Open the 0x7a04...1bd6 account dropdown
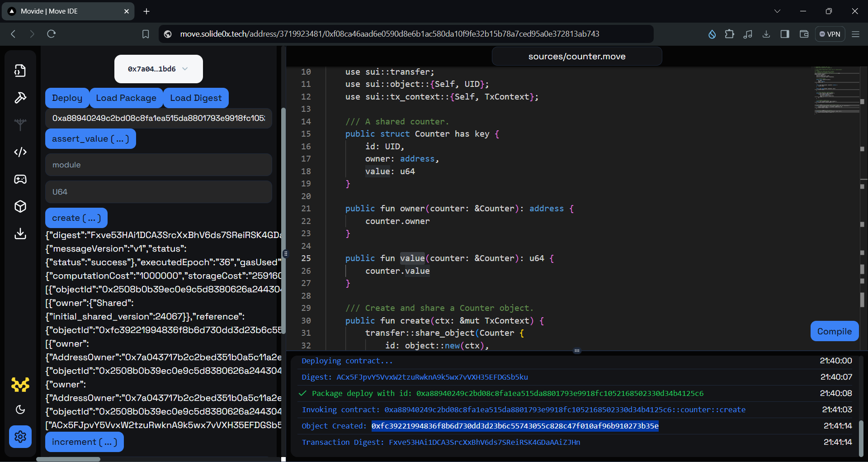Screen dimensions: 868x462 (x=158, y=69)
